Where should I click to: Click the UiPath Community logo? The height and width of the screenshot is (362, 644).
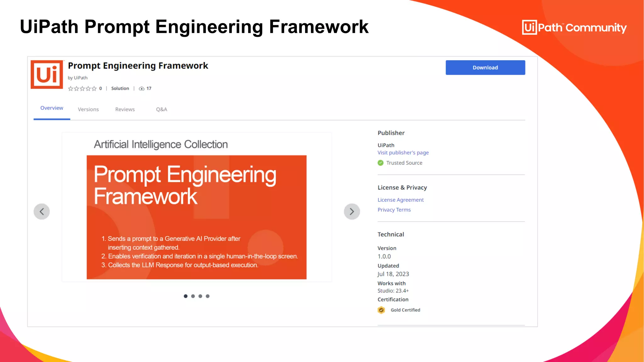[x=574, y=27]
